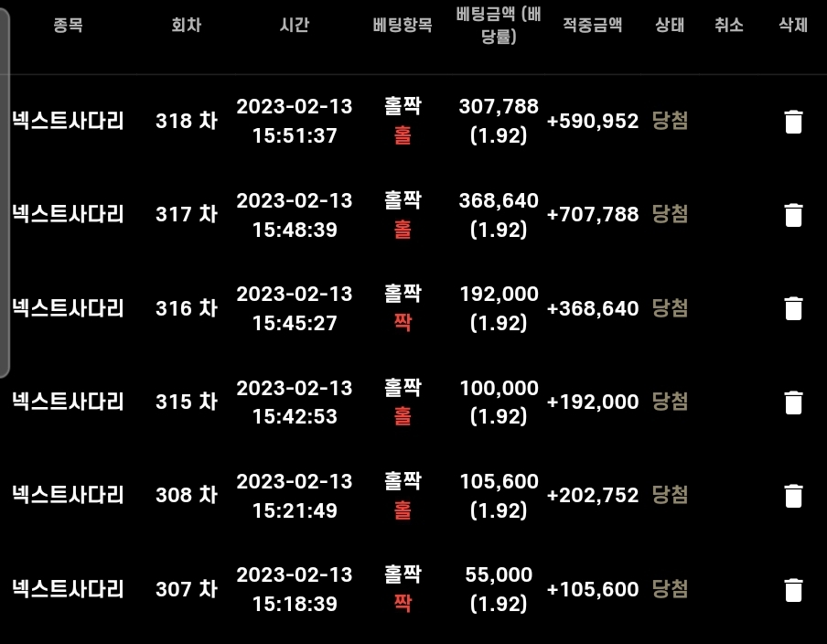Click trash icon for round 316
Viewport: 827px width, 644px height.
tap(793, 308)
